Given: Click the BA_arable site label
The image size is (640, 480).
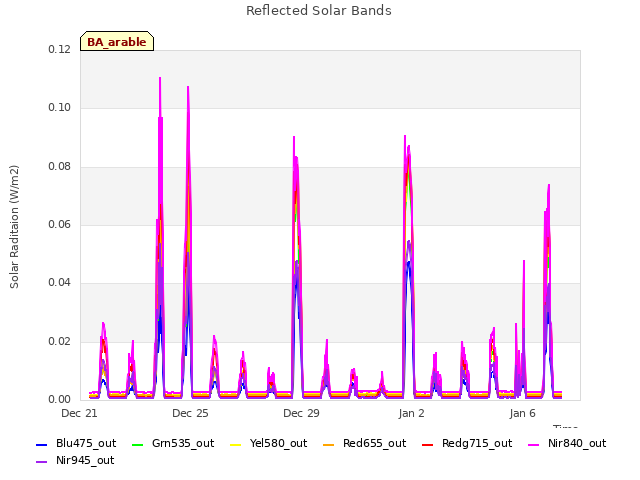Looking at the screenshot, I should [117, 42].
